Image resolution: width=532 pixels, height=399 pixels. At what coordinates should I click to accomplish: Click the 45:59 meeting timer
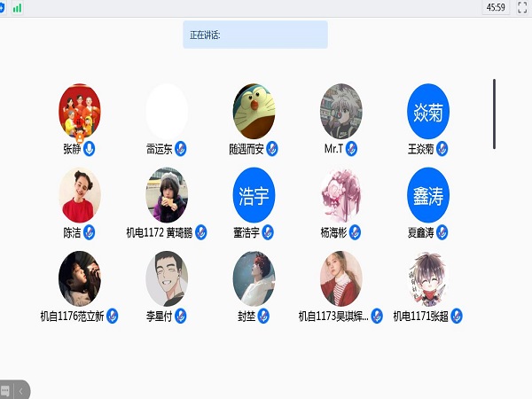tap(496, 7)
